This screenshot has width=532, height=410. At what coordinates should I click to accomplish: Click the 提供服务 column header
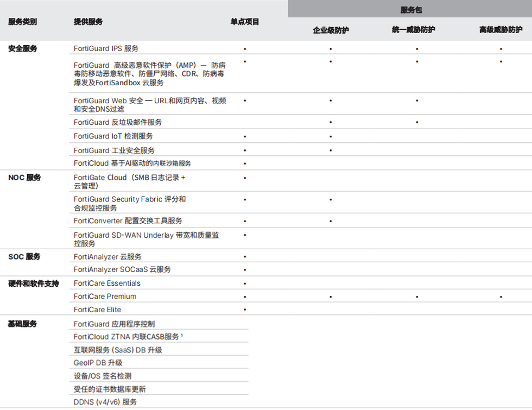point(88,22)
